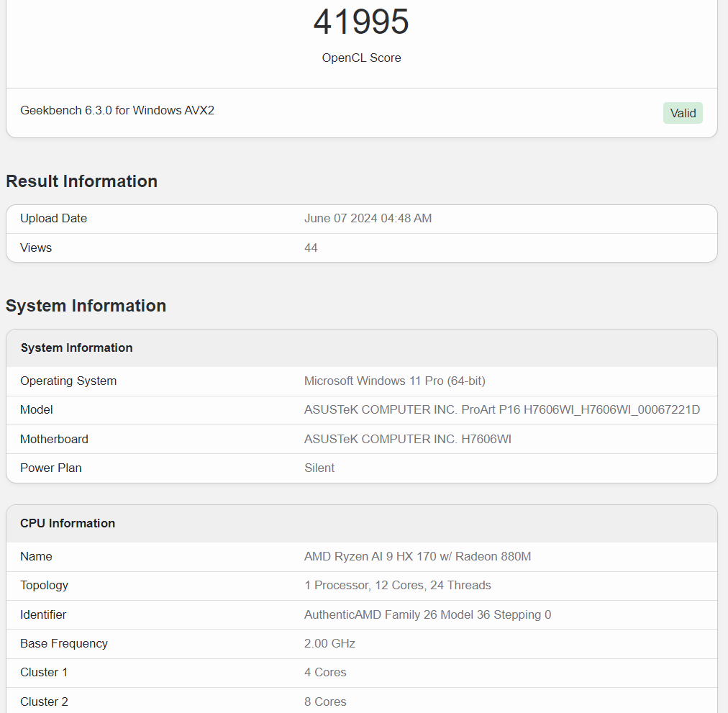Screen dimensions: 728x713
Task: Click the Result Information section heading
Action: (x=81, y=181)
